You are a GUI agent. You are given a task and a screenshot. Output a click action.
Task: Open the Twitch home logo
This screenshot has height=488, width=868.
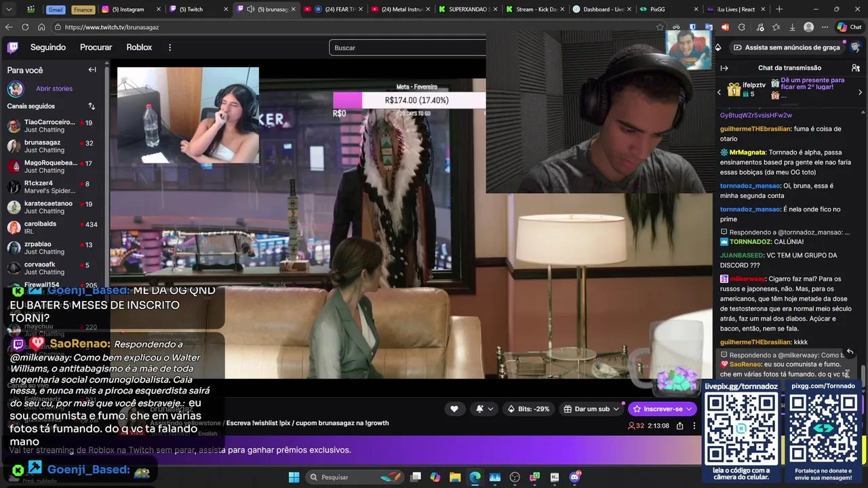(13, 47)
